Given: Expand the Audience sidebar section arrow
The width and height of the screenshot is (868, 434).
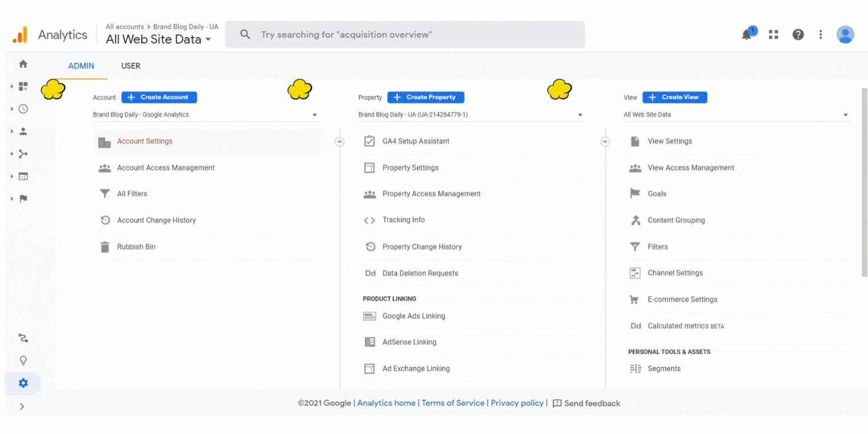Looking at the screenshot, I should 12,131.
